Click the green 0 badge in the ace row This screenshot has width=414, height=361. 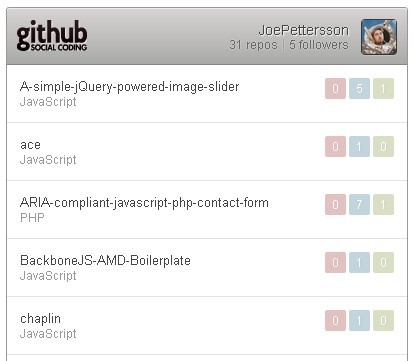(383, 146)
